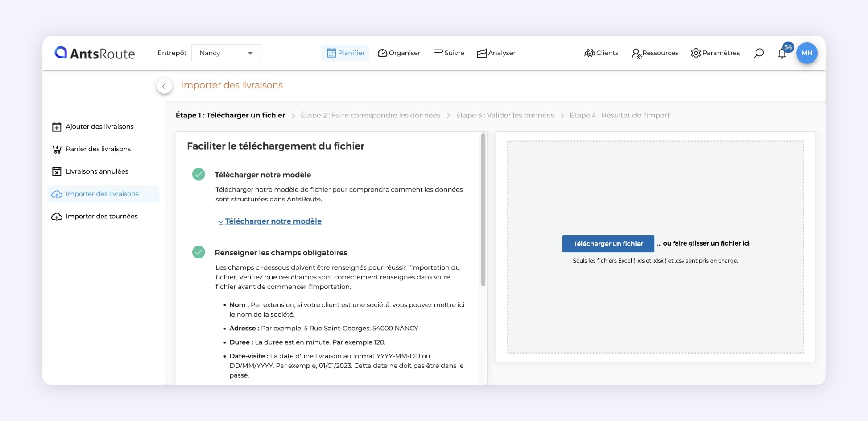Open the MH user avatar menu
The width and height of the screenshot is (868, 421).
coord(806,53)
